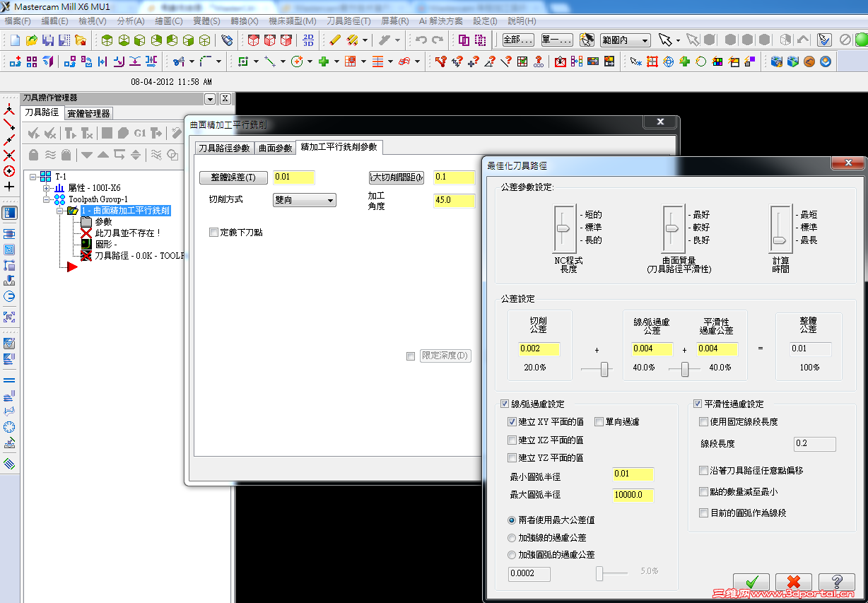Select 加強圓弧的過慮公差 radio button
868x603 pixels.
pos(512,555)
